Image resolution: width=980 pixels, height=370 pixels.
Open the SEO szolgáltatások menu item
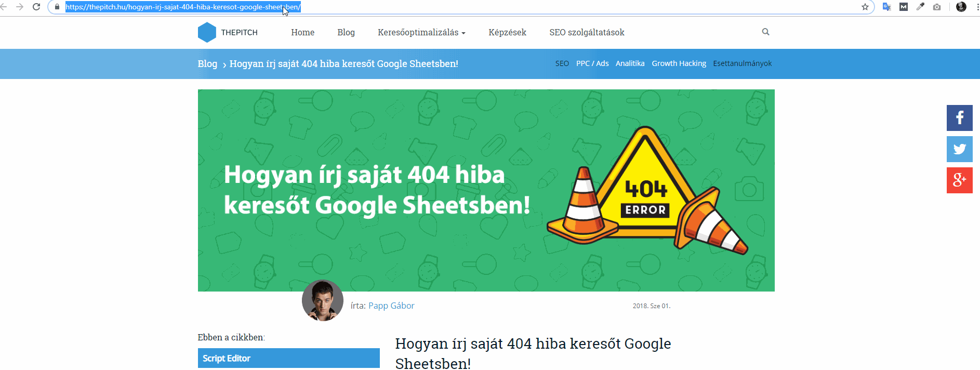[x=587, y=32]
